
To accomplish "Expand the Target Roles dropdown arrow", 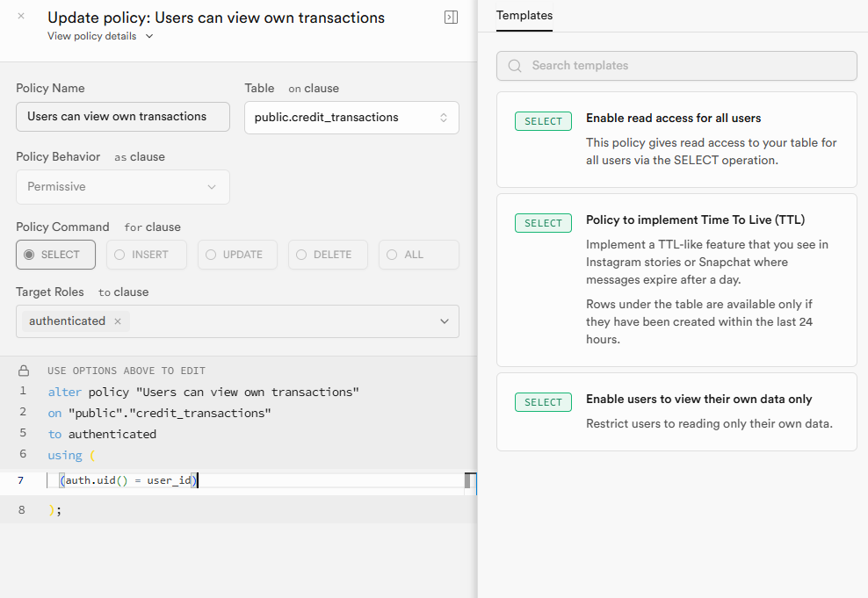I will tap(444, 321).
